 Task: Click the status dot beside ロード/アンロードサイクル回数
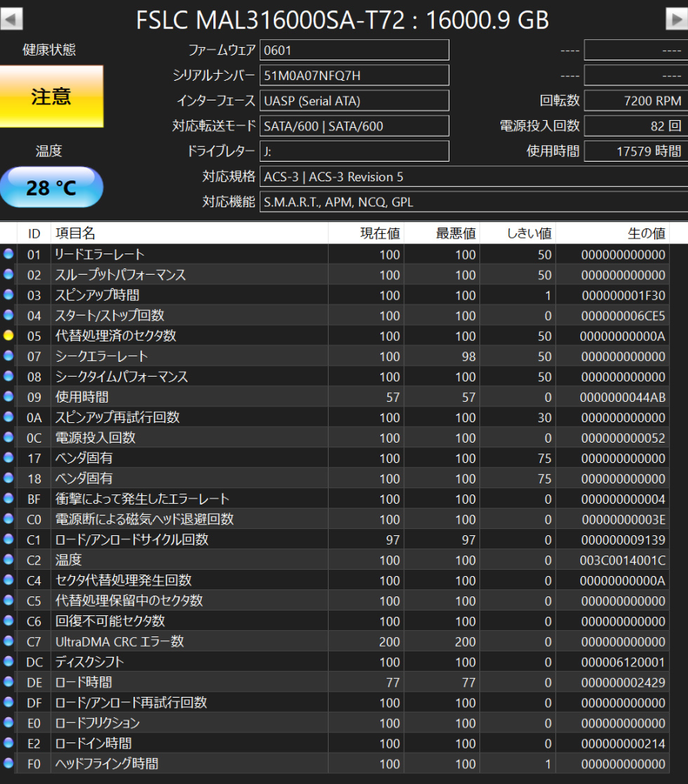[x=9, y=539]
